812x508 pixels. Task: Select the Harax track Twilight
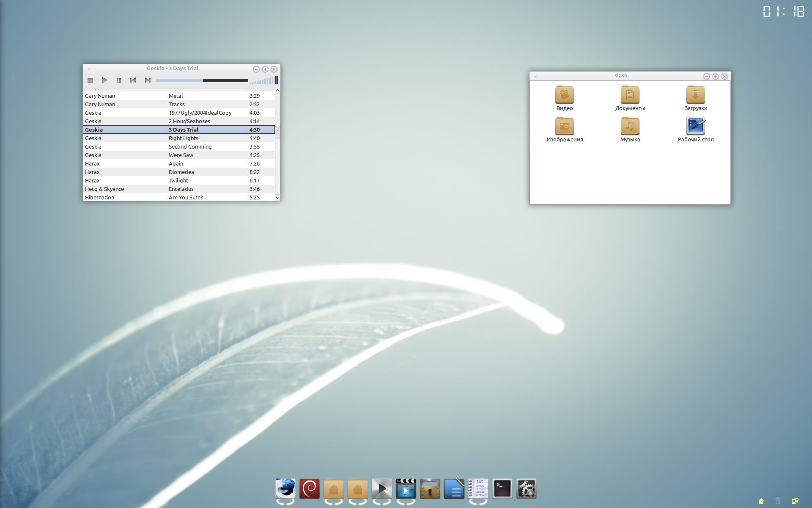178,181
